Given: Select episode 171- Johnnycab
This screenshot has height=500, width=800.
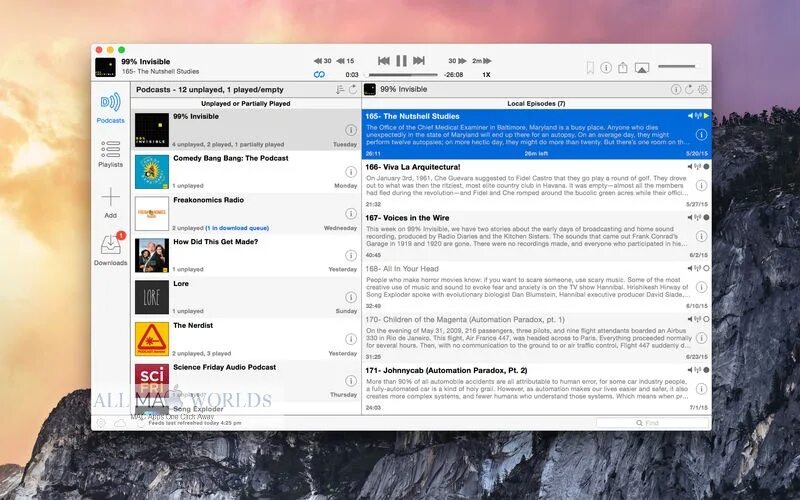Looking at the screenshot, I should tap(536, 389).
